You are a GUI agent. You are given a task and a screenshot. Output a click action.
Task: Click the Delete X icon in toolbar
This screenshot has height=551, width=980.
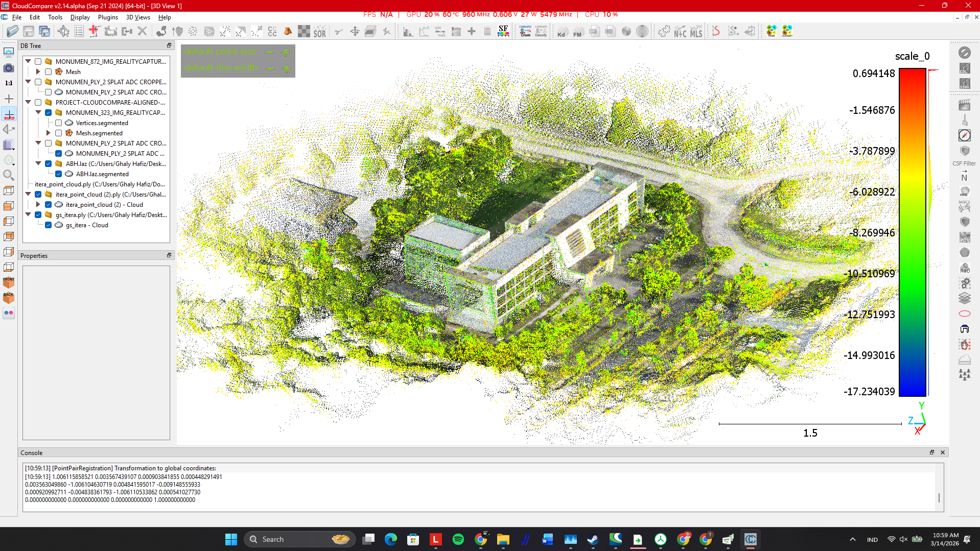[142, 32]
